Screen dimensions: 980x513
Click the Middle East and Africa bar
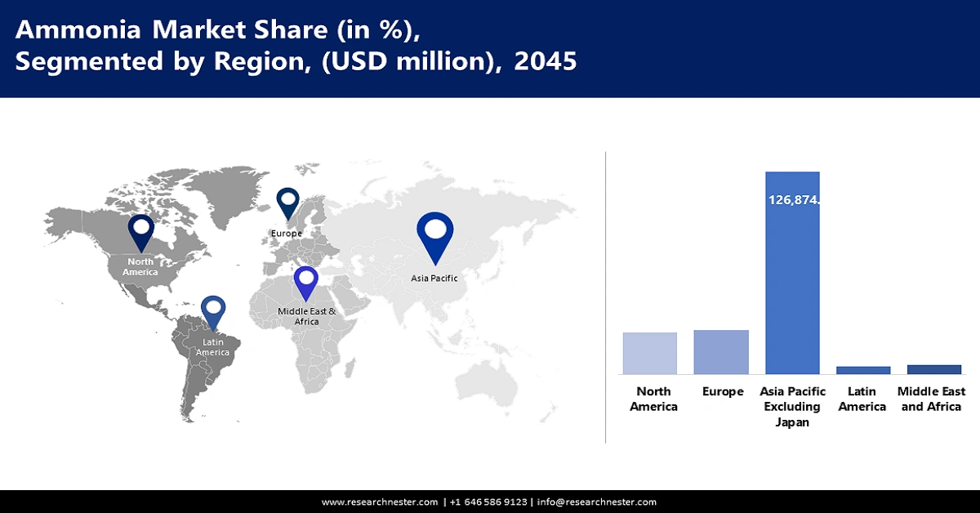tap(934, 369)
